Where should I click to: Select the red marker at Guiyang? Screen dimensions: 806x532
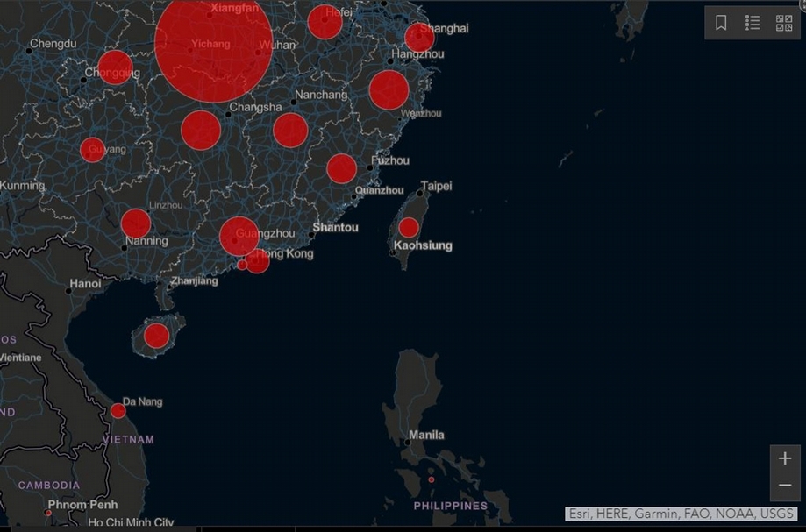[x=93, y=150]
